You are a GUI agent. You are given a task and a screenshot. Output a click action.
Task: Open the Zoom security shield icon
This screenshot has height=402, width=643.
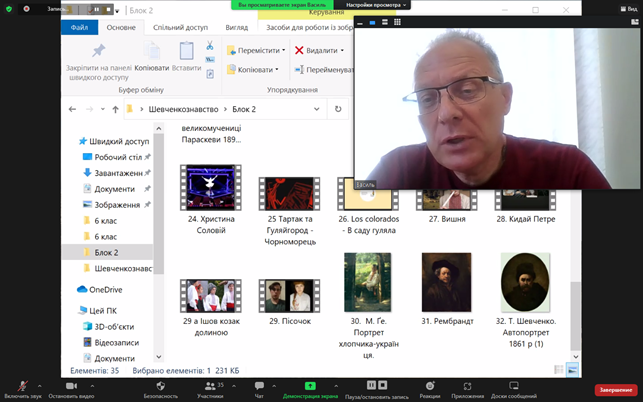click(160, 385)
